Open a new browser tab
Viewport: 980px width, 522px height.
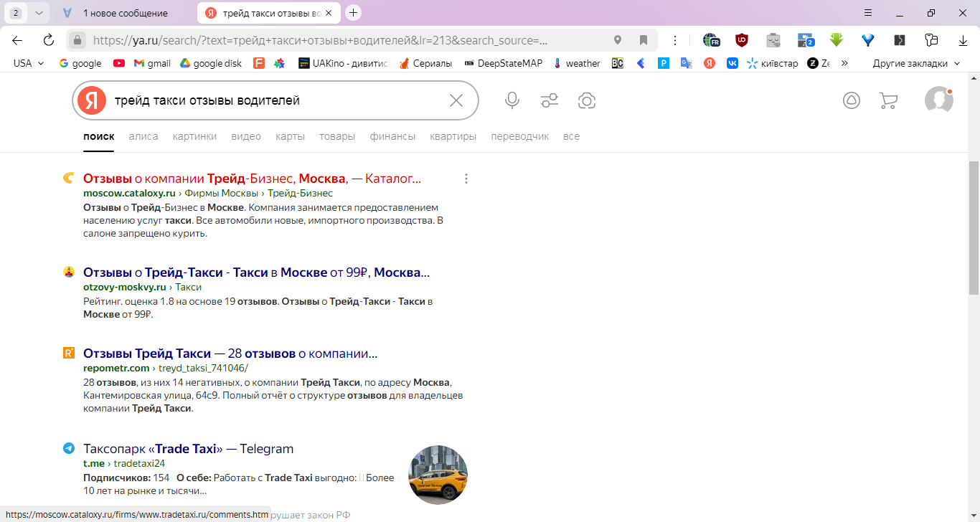(x=353, y=13)
